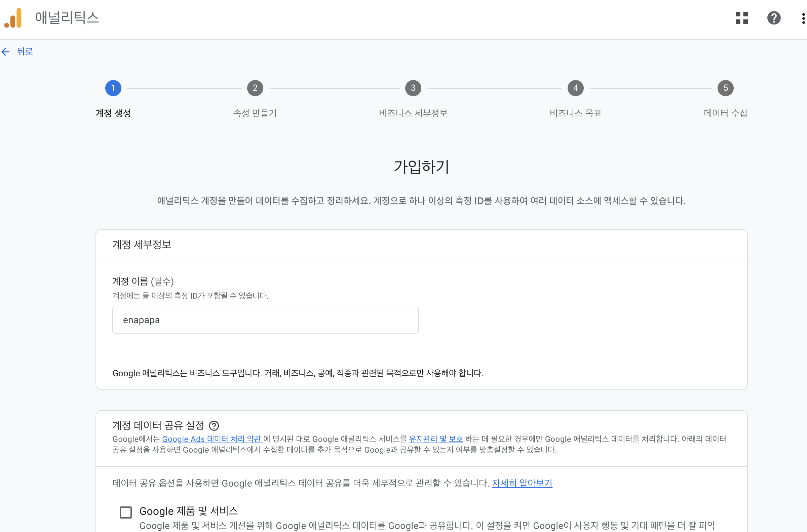Click the back arrow icon
The height and width of the screenshot is (532, 807).
[5, 51]
